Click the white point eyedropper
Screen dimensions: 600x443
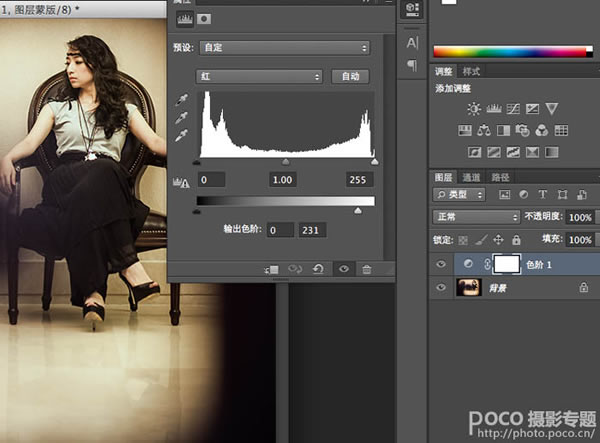(x=182, y=134)
